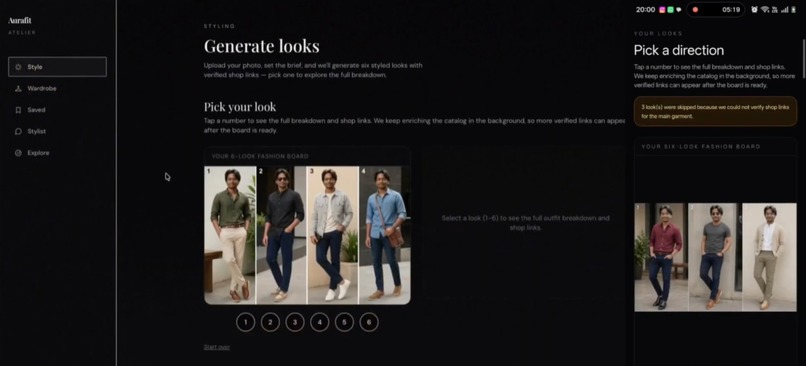This screenshot has height=366, width=806.
Task: Select the blue shirt with satchel look
Action: (x=384, y=235)
